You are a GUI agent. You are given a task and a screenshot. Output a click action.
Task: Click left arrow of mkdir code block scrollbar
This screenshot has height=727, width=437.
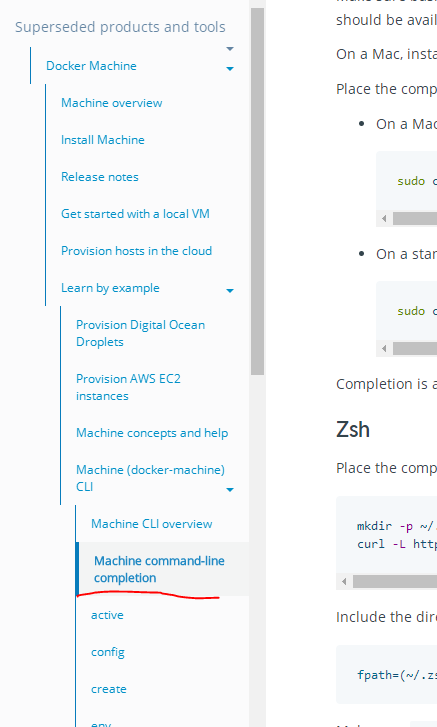click(x=344, y=581)
